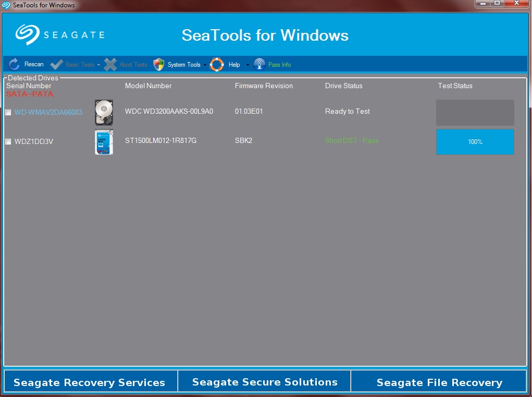The height and width of the screenshot is (397, 532).
Task: Click the System Tools shield icon
Action: [159, 65]
